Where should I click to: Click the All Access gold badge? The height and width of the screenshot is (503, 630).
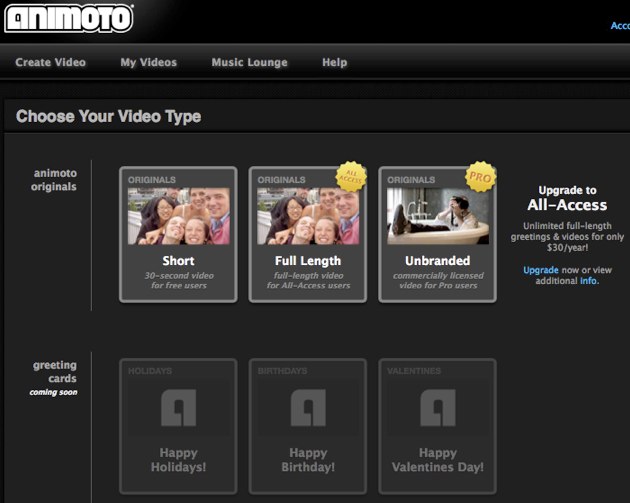click(351, 176)
